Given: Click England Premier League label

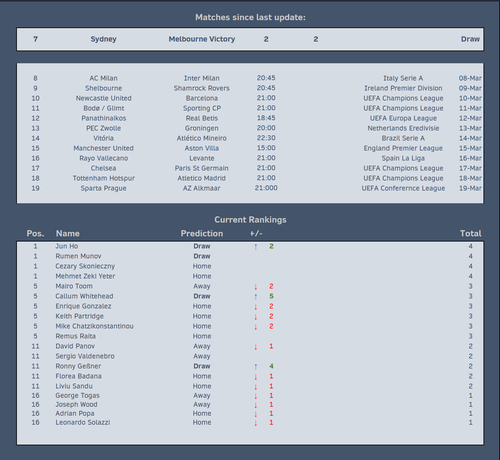Looking at the screenshot, I should [403, 148].
